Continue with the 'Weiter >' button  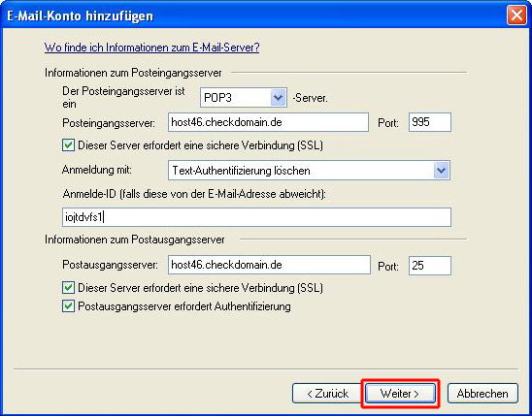click(x=400, y=394)
